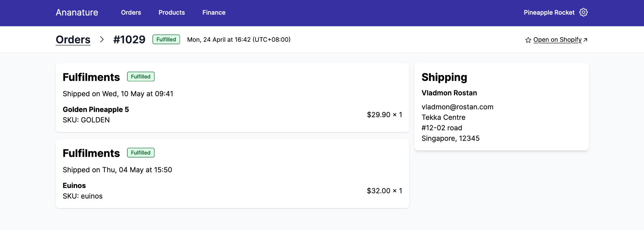
Task: Select the Euinos product name
Action: (74, 185)
